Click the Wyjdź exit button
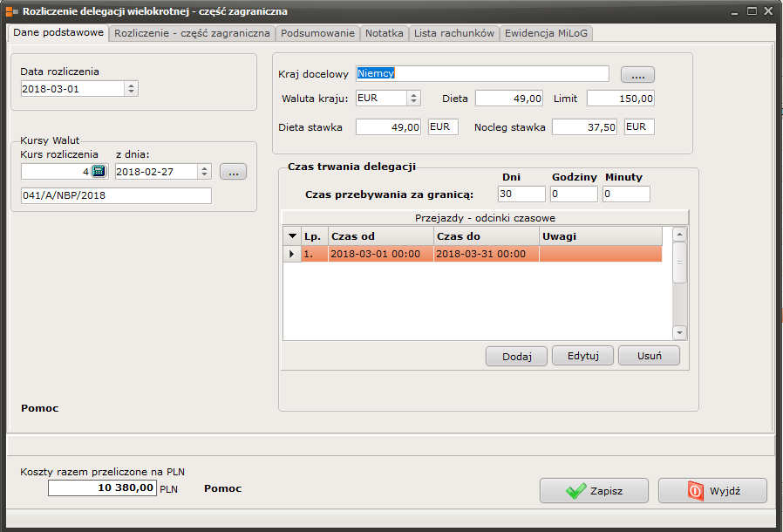 (x=712, y=490)
